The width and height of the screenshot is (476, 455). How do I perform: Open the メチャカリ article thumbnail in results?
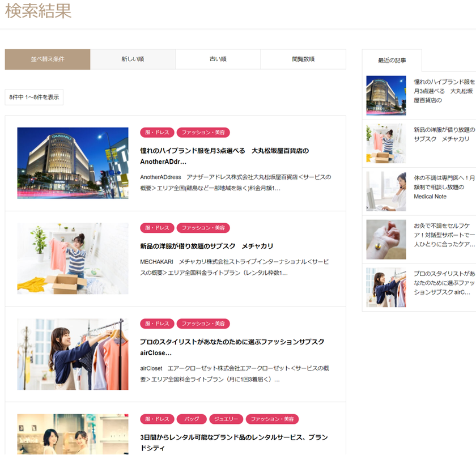point(73,258)
